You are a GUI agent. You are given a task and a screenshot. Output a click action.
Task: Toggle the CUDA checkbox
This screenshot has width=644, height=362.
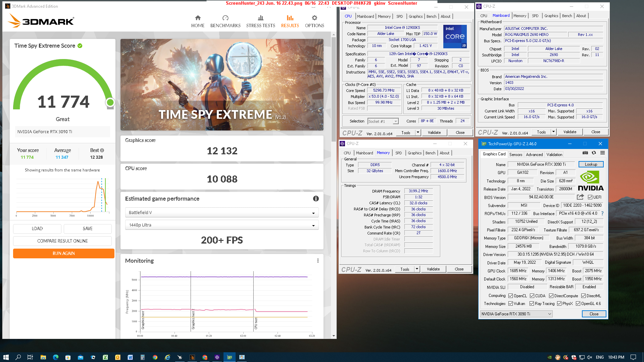[x=532, y=296]
